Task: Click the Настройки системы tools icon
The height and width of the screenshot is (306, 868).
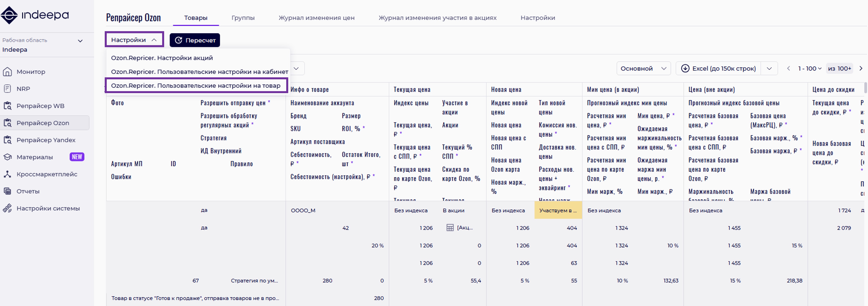Action: 7,208
